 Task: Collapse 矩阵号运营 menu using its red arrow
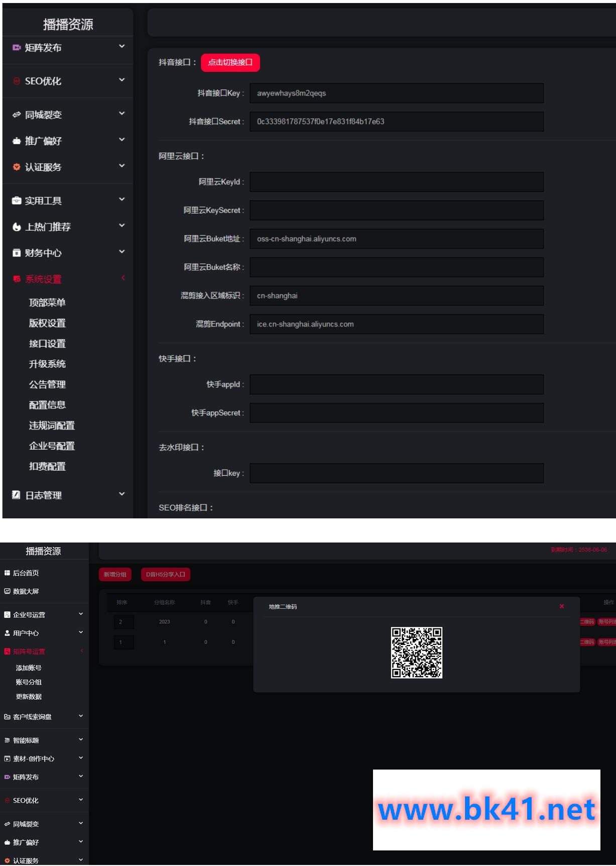click(81, 651)
